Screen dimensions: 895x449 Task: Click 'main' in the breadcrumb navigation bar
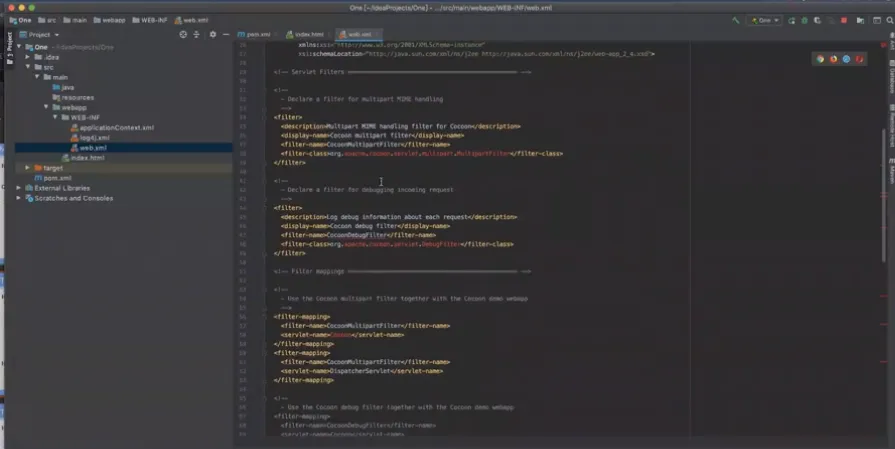click(x=75, y=21)
